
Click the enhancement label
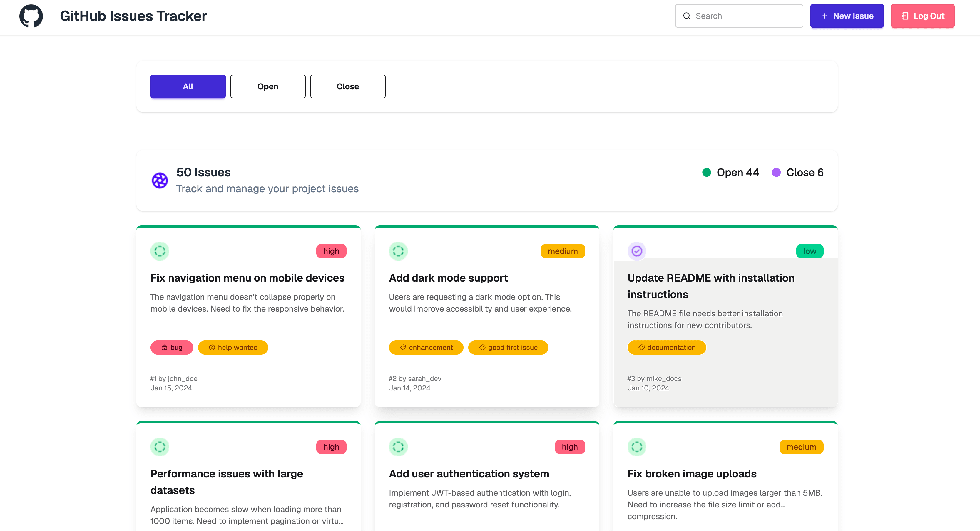pos(426,348)
